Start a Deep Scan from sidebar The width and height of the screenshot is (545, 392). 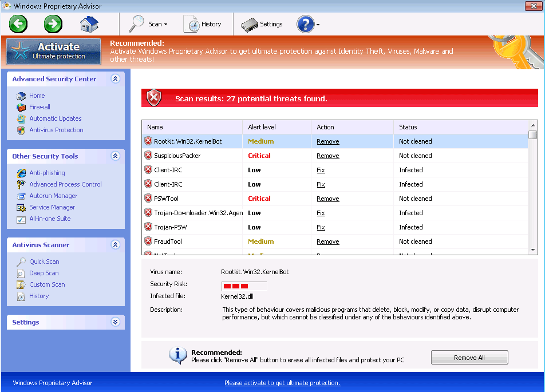(x=44, y=273)
